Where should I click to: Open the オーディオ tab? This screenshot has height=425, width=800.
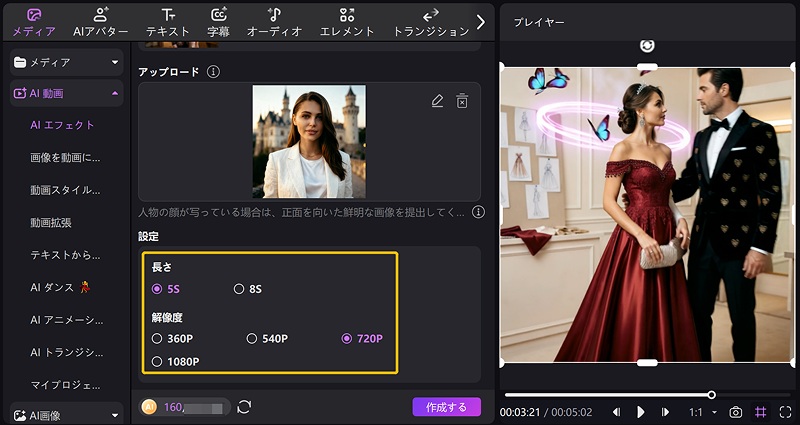pos(274,22)
